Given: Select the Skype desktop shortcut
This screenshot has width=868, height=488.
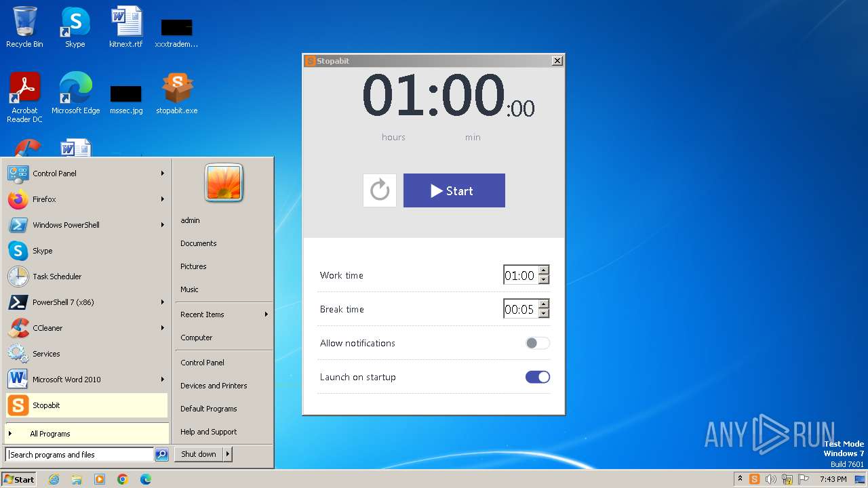Looking at the screenshot, I should 75,28.
